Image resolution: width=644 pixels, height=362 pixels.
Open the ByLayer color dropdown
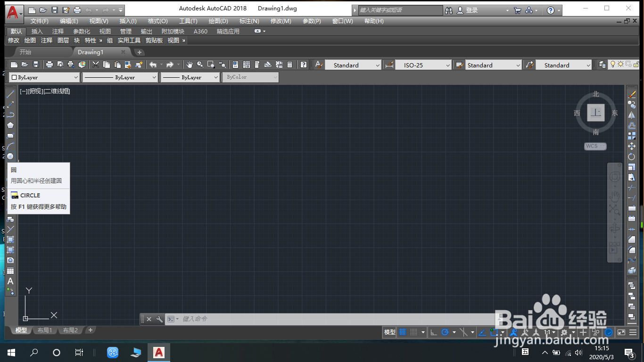pyautogui.click(x=44, y=77)
